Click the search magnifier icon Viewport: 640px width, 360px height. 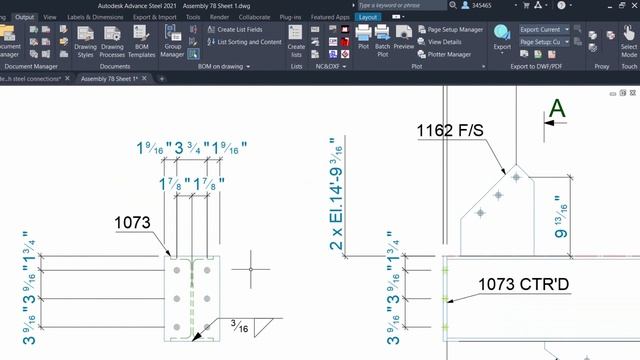tap(453, 5)
